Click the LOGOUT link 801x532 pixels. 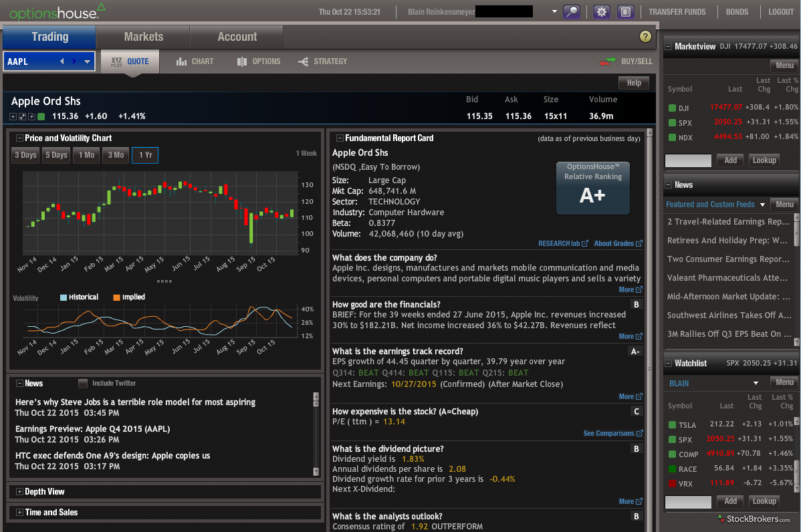click(x=780, y=12)
